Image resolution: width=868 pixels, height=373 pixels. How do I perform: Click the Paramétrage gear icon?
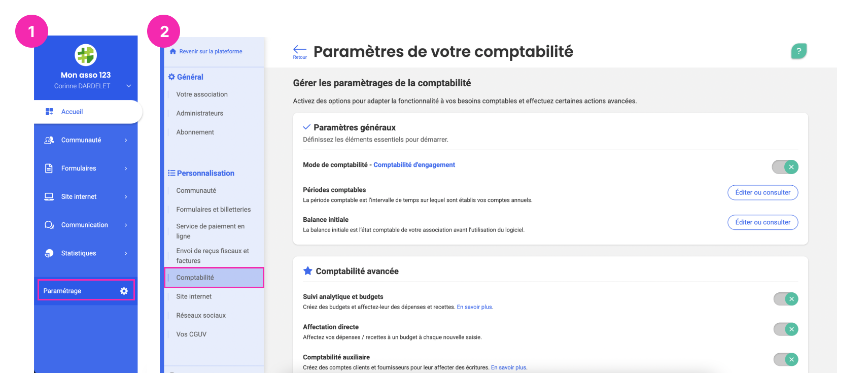pyautogui.click(x=124, y=291)
